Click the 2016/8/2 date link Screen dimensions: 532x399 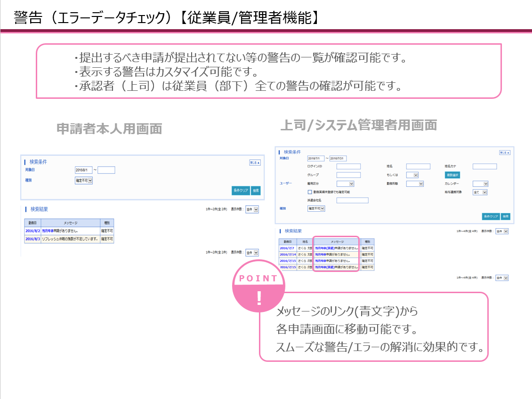click(x=32, y=231)
